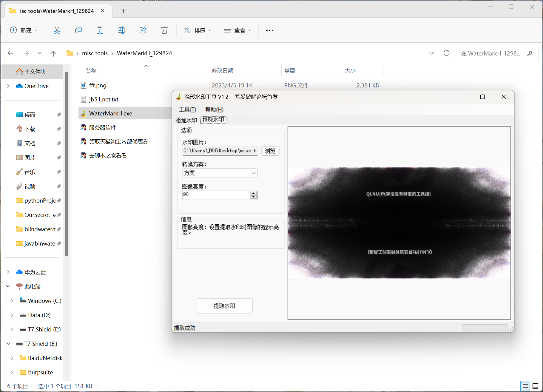Click the Copy icon in Explorer toolbar

tap(78, 30)
